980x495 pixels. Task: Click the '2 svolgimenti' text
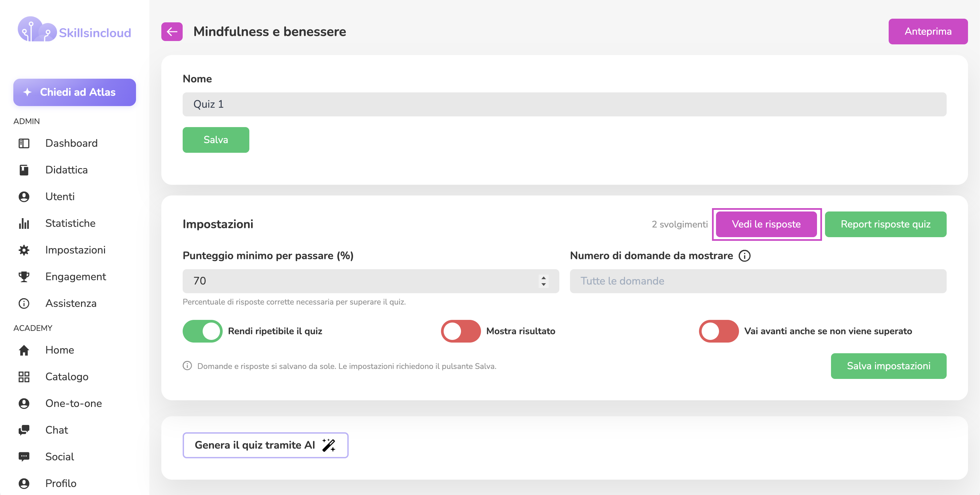pyautogui.click(x=679, y=224)
